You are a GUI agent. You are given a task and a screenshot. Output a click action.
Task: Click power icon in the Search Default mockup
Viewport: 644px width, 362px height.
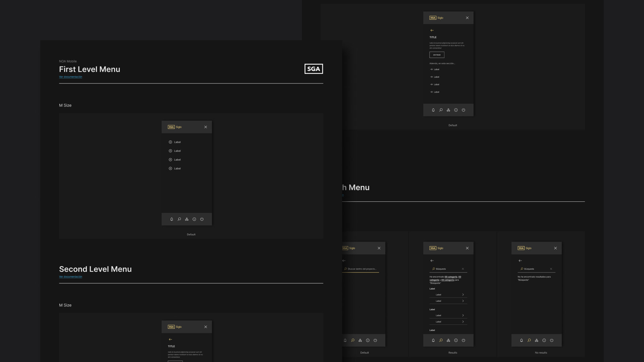(x=375, y=340)
